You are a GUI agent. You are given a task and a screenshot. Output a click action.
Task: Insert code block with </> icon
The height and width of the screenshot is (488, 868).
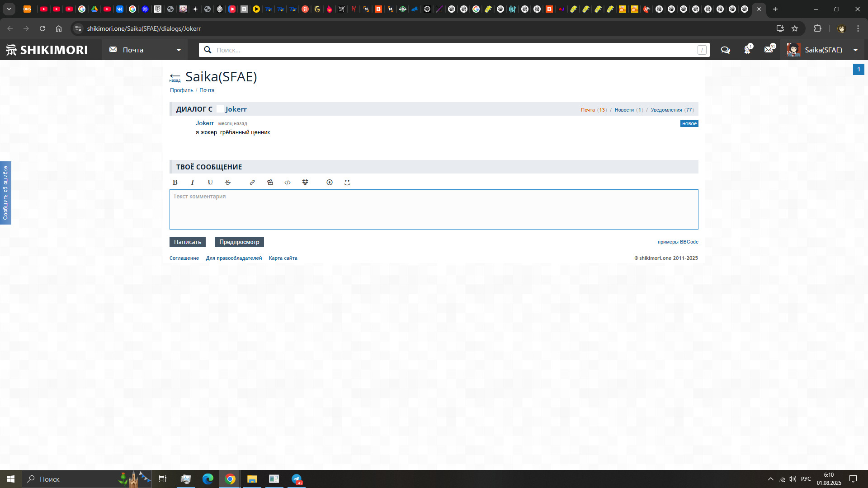[288, 183]
